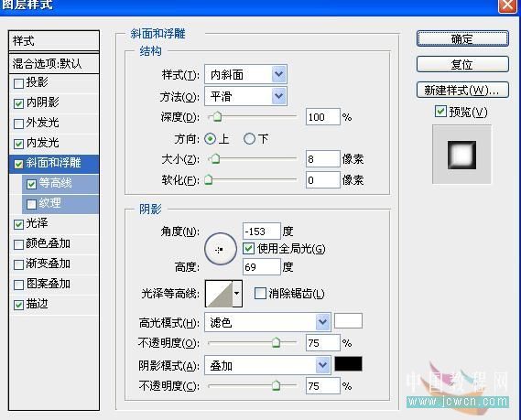Uncheck the 预览 preview checkbox
Screen dimensions: 521x420
[x=440, y=112]
